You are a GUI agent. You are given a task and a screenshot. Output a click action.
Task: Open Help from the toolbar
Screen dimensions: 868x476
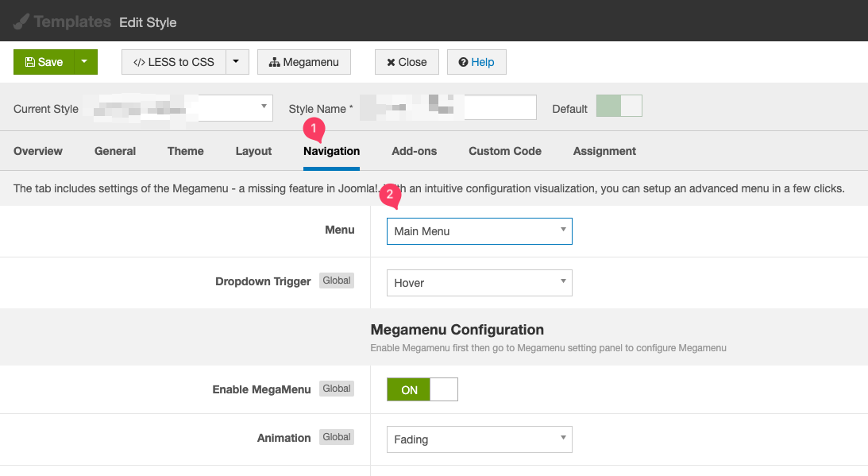[476, 62]
